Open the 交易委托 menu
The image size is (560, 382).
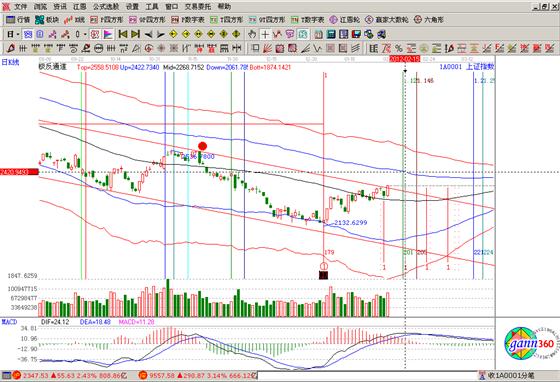198,6
